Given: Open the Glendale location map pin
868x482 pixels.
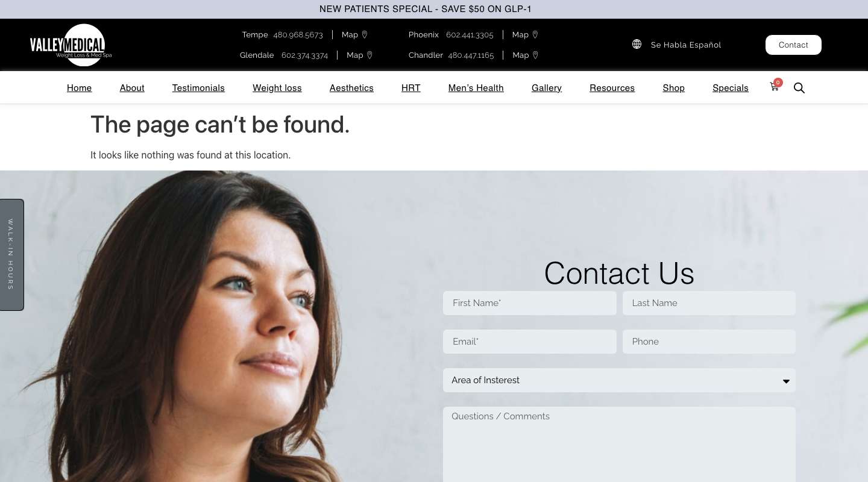Looking at the screenshot, I should (370, 55).
